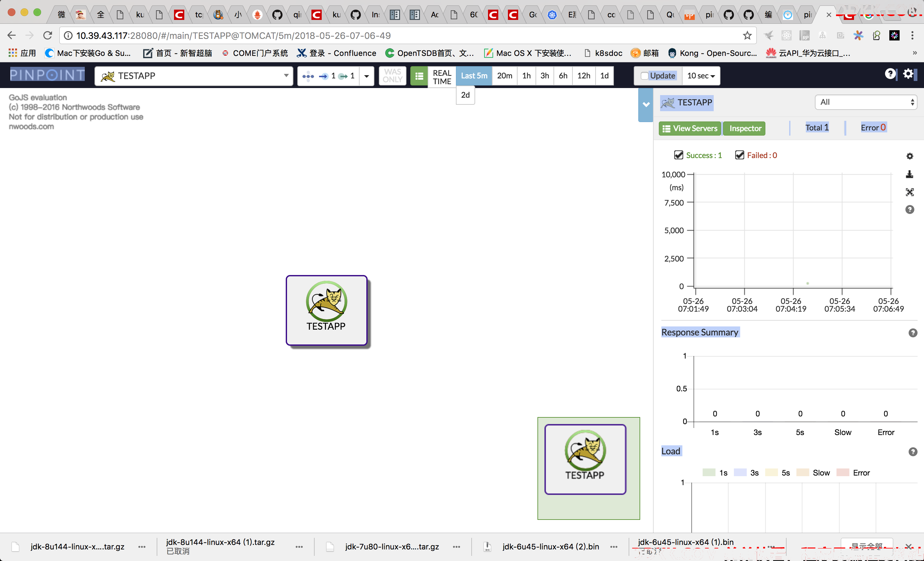Uncheck the Failed checkbox

click(739, 155)
